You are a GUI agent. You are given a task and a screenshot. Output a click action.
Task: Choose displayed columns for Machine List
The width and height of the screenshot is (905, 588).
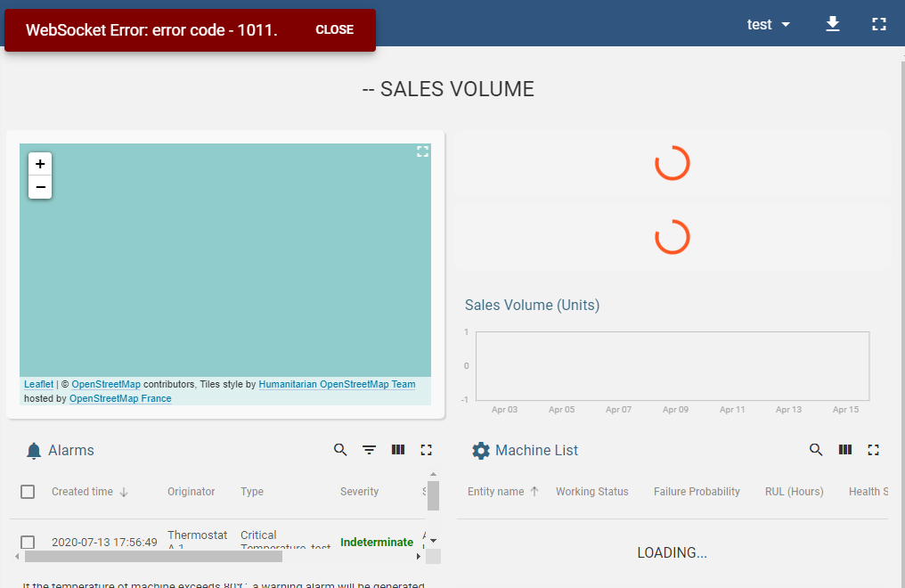coord(844,450)
